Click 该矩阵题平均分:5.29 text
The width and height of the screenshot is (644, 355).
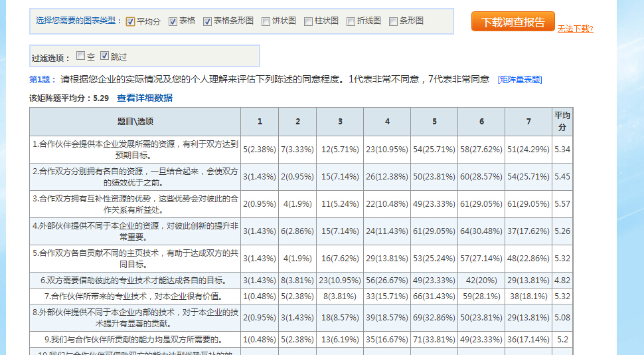click(x=69, y=98)
